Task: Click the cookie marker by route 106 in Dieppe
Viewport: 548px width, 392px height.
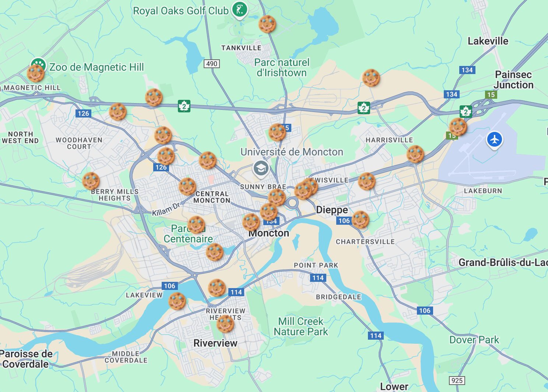Action: click(360, 220)
